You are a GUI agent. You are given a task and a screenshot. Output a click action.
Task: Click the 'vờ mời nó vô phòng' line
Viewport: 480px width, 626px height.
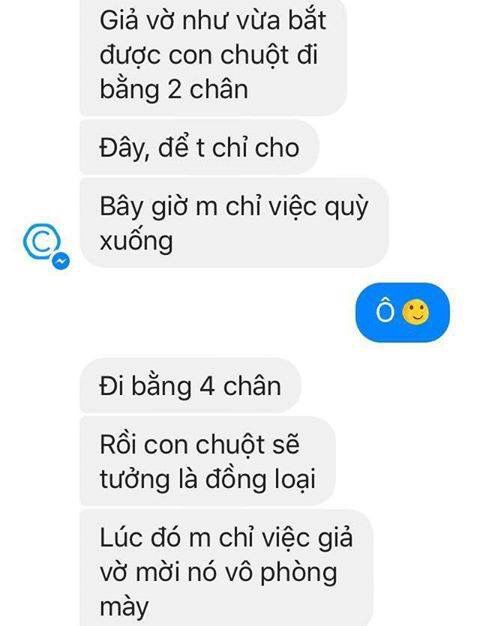[x=218, y=573]
